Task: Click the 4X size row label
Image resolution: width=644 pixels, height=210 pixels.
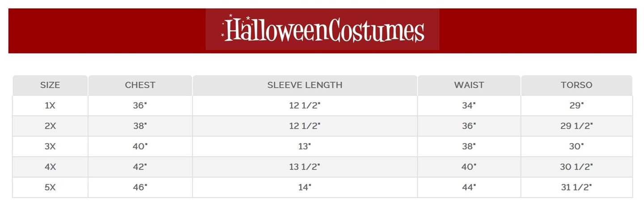Action: pyautogui.click(x=50, y=167)
